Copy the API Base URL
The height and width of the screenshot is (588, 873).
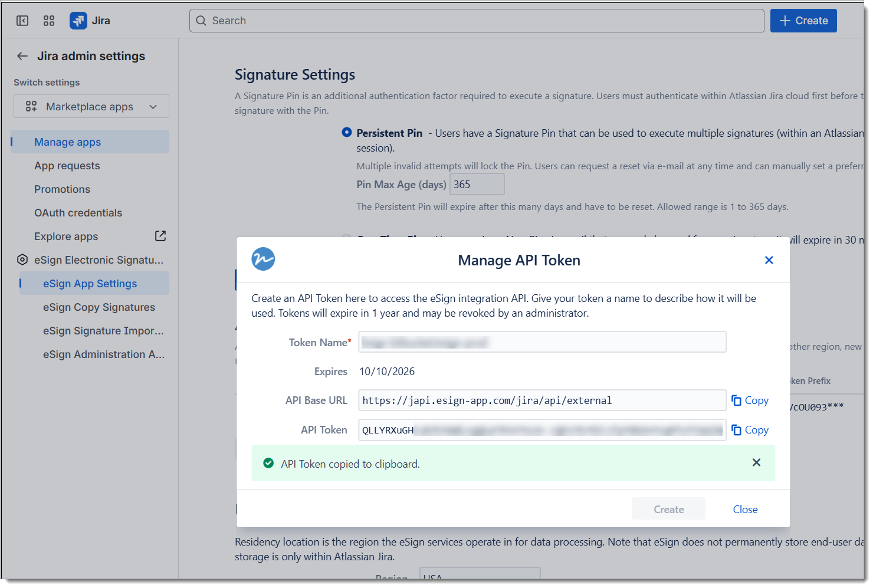pyautogui.click(x=750, y=400)
